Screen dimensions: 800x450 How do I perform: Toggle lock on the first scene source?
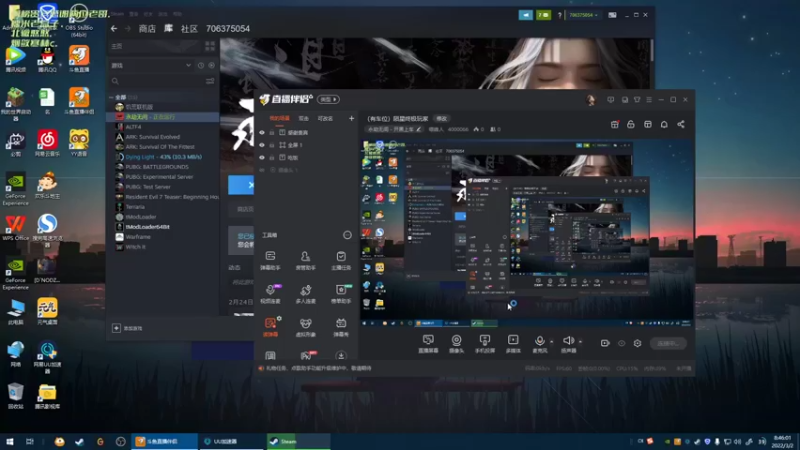272,133
